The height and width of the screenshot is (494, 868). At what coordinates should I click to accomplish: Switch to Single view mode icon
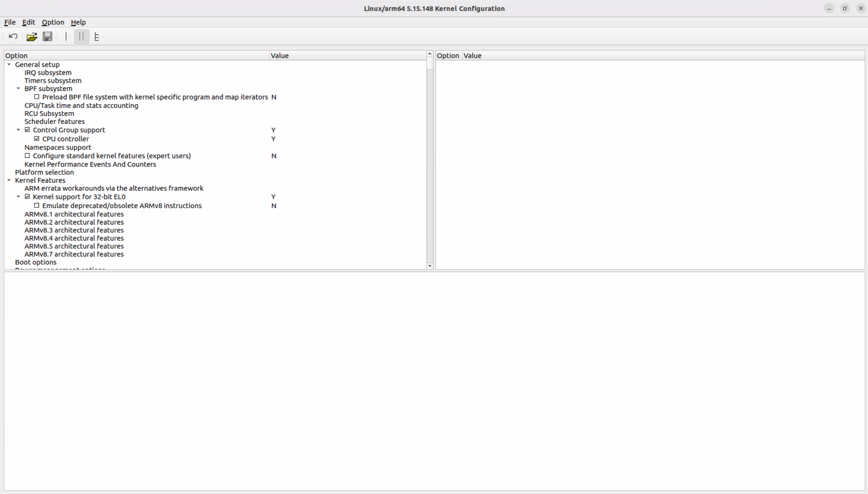pyautogui.click(x=66, y=36)
